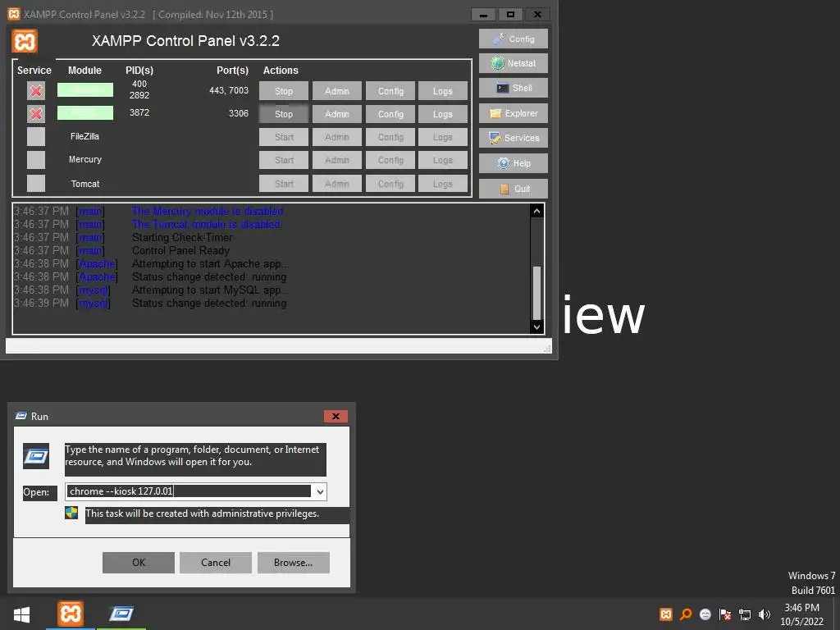
Task: Open XAMPP Help
Action: click(514, 163)
